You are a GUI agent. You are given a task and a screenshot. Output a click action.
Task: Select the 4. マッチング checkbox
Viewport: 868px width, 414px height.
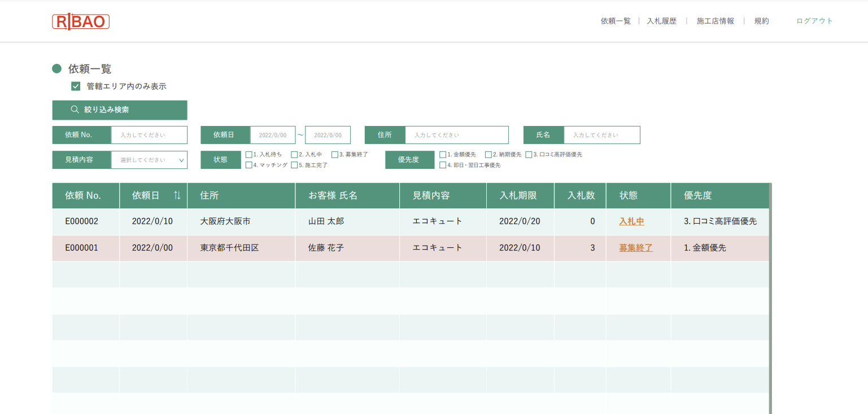(x=249, y=165)
